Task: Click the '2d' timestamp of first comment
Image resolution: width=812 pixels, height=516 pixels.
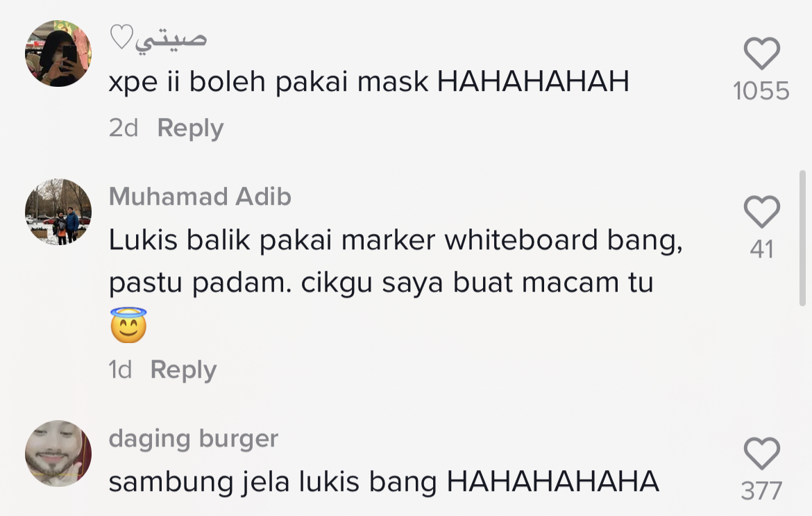Action: pos(124,128)
